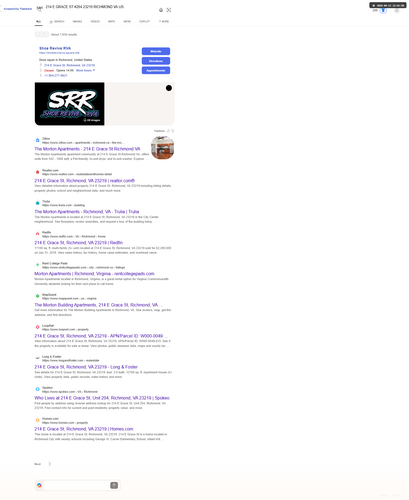
Task: Open the Spokeo Who Lives at result
Action: (102, 398)
